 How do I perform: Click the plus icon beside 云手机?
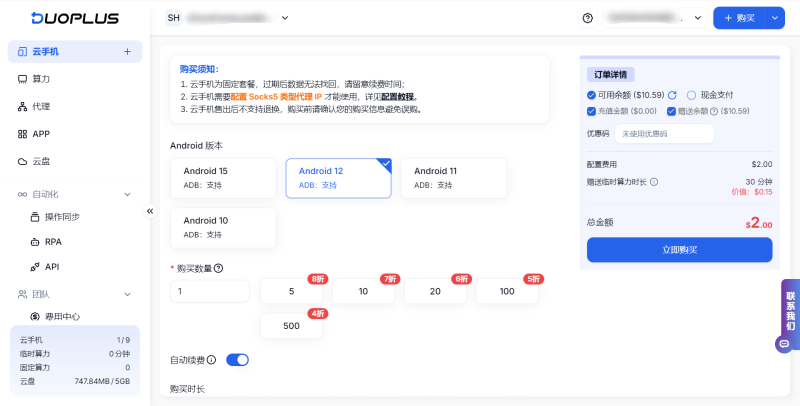[x=128, y=52]
